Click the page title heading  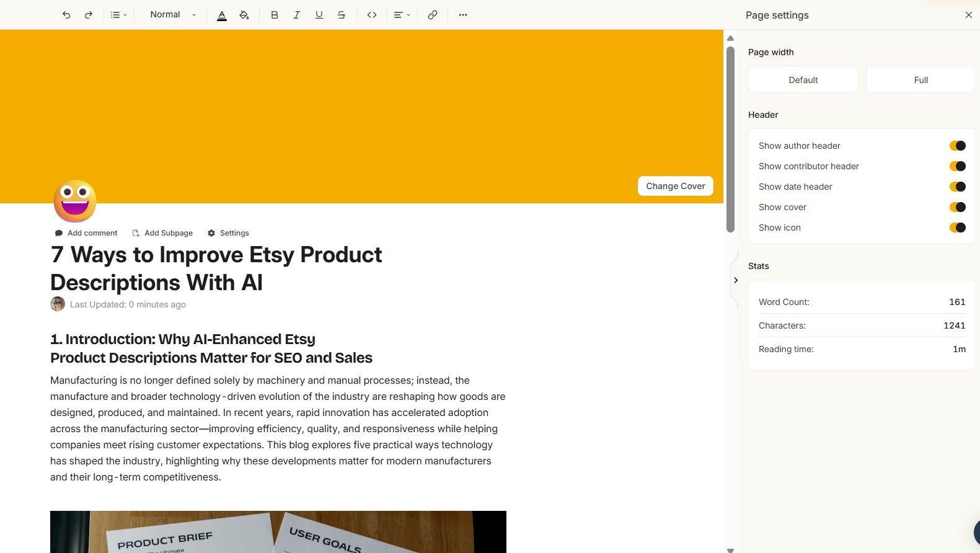click(216, 268)
